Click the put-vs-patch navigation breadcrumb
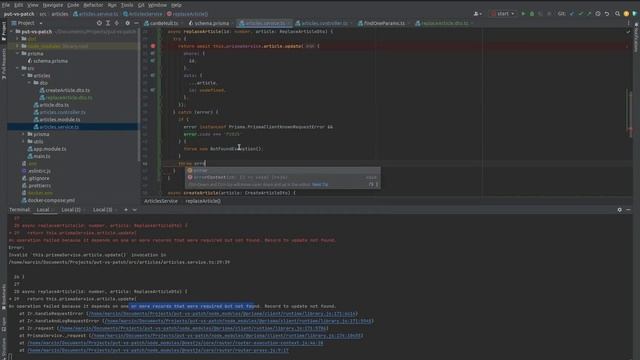 (x=19, y=14)
